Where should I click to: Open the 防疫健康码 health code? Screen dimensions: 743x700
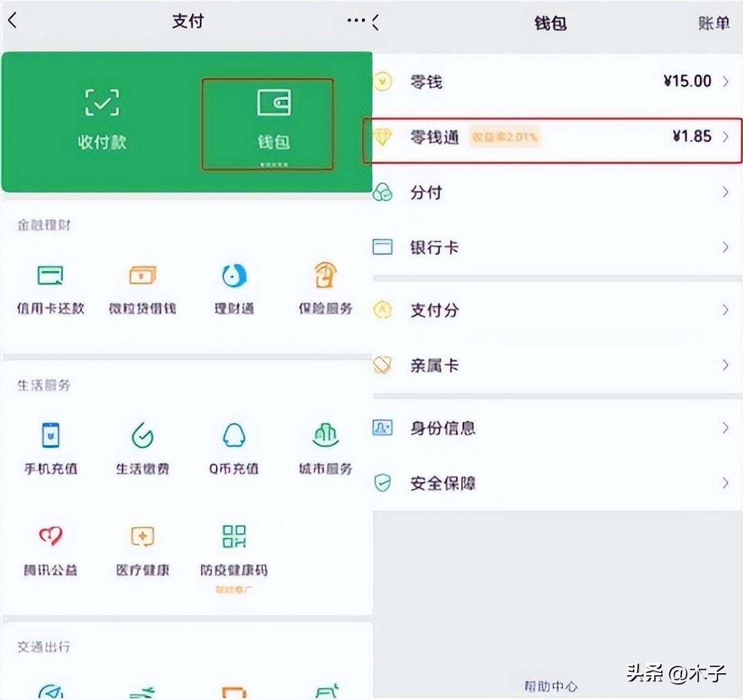tap(234, 536)
